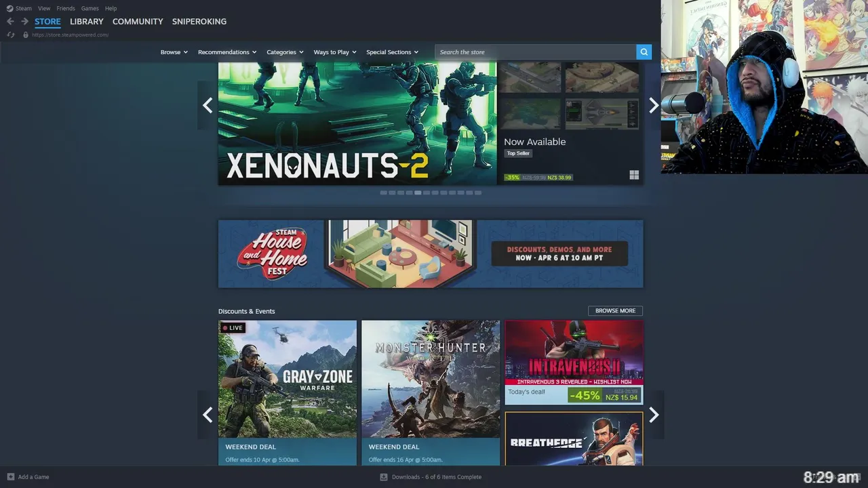Click the padlock icon beside the store URL
Image resolution: width=868 pixels, height=488 pixels.
(26, 35)
